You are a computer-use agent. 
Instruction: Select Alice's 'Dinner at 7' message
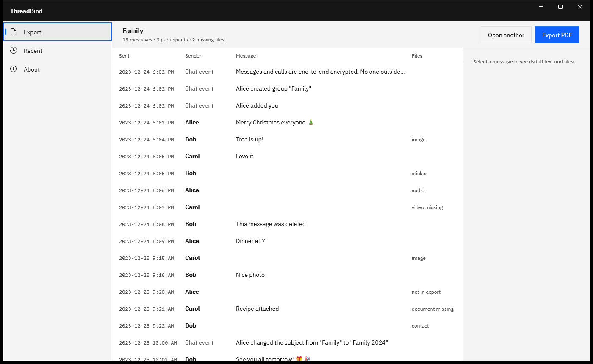pyautogui.click(x=287, y=241)
